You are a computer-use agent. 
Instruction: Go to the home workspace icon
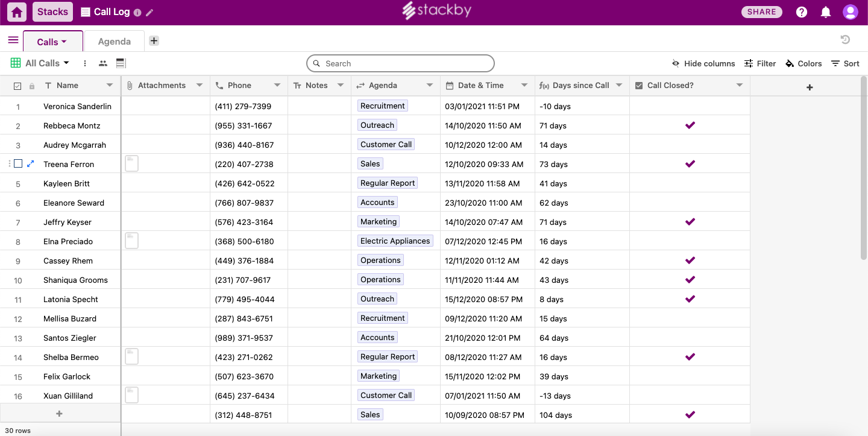pyautogui.click(x=17, y=12)
